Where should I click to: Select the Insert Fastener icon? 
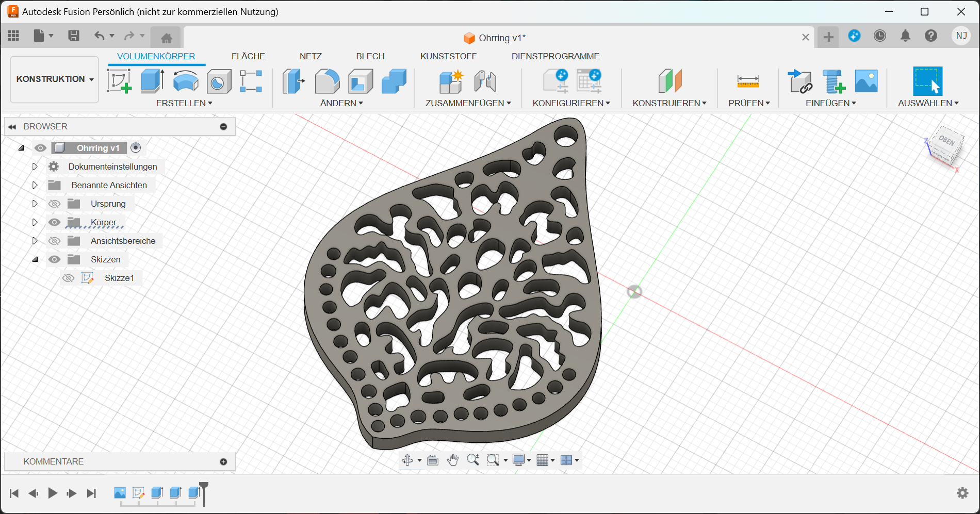point(834,81)
